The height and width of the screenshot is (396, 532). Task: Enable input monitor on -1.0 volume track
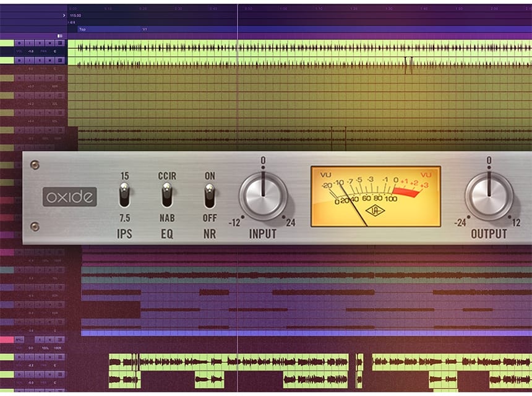(30, 43)
